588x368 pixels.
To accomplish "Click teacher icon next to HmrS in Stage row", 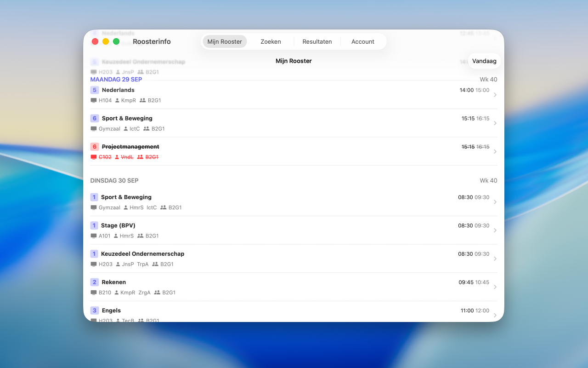I will pyautogui.click(x=116, y=236).
